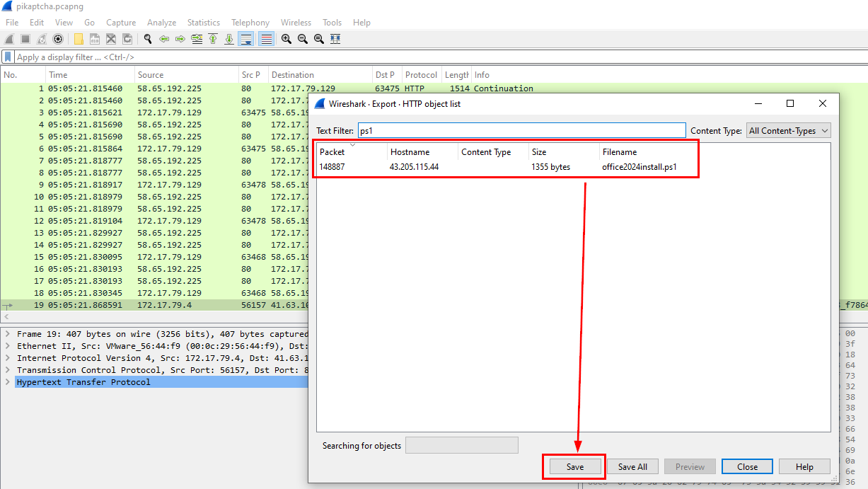
Task: Click the Save All button
Action: point(632,466)
